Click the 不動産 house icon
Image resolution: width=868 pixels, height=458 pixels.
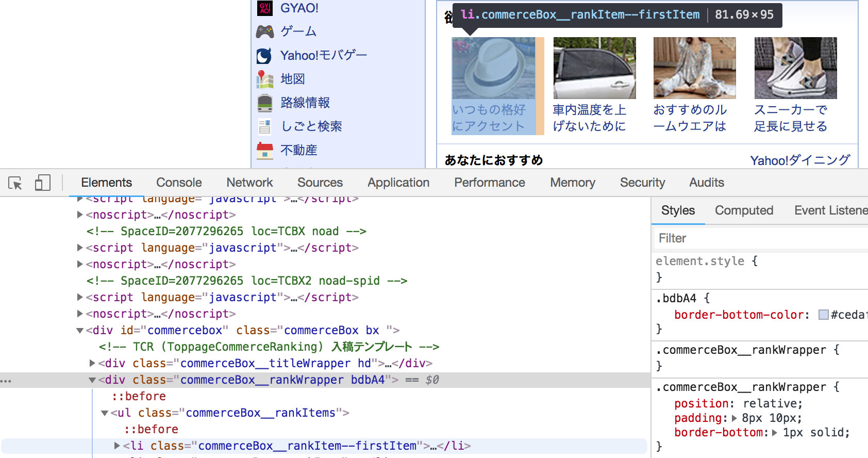point(265,150)
